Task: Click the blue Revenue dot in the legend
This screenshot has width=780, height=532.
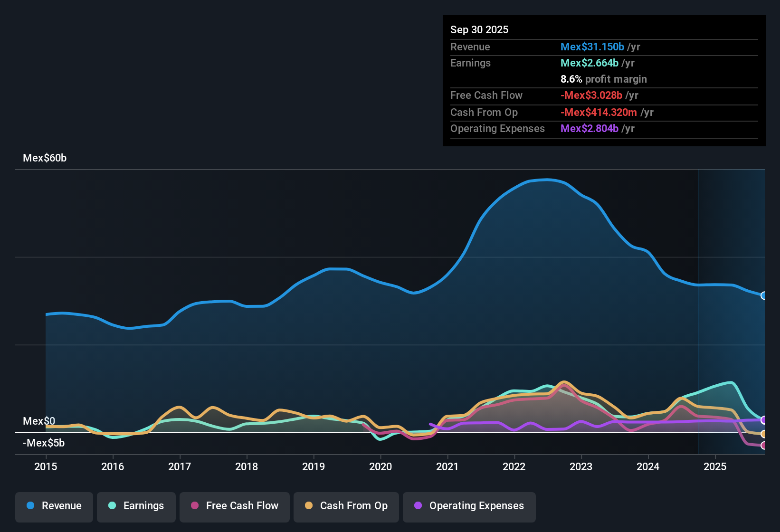Action: 30,506
